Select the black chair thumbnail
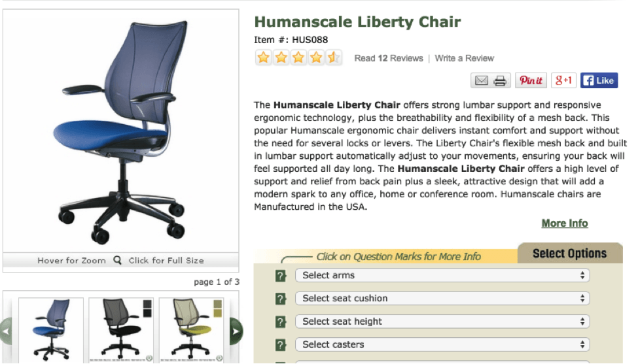This screenshot has height=364, width=638. 121,330
